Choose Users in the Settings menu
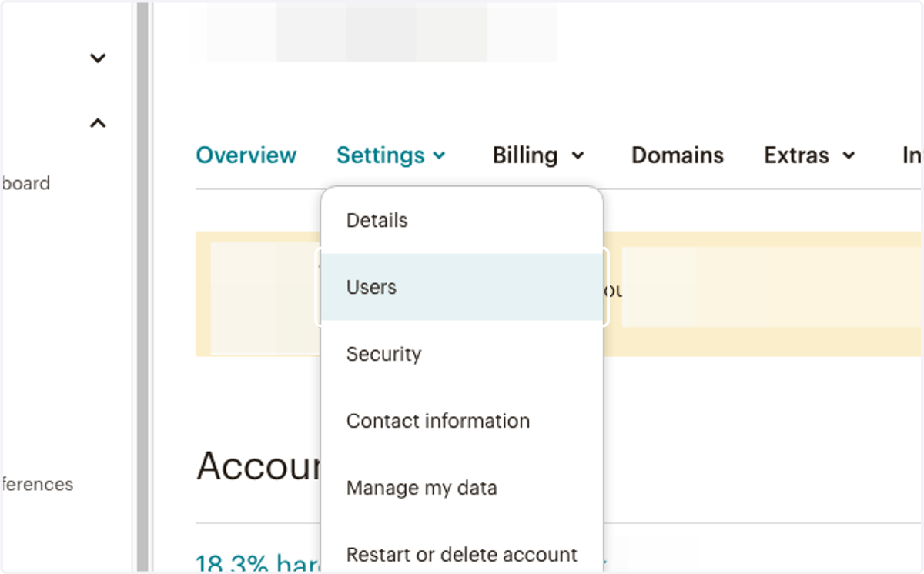 pos(462,287)
